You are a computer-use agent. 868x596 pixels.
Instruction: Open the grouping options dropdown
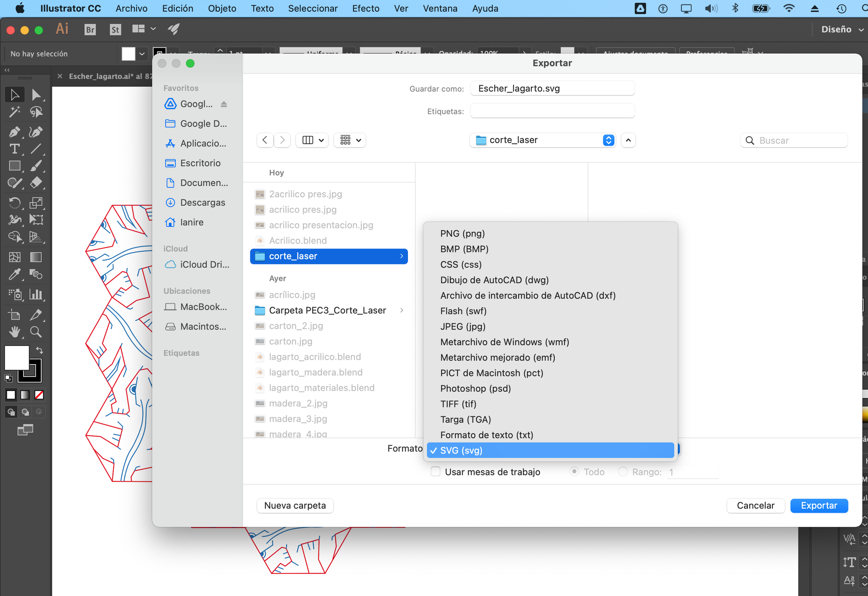coord(350,140)
